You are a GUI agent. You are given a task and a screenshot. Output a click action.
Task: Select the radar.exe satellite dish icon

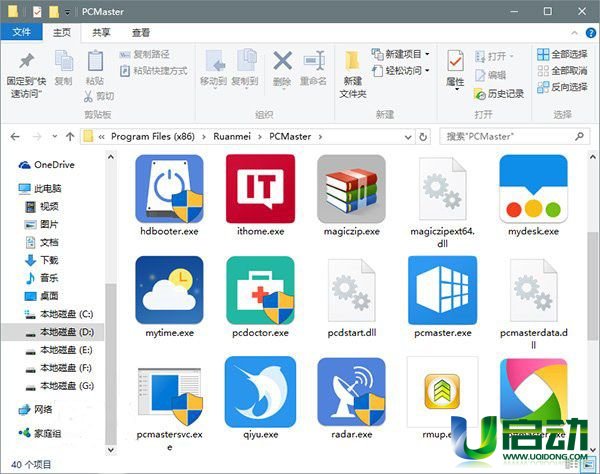tap(351, 392)
